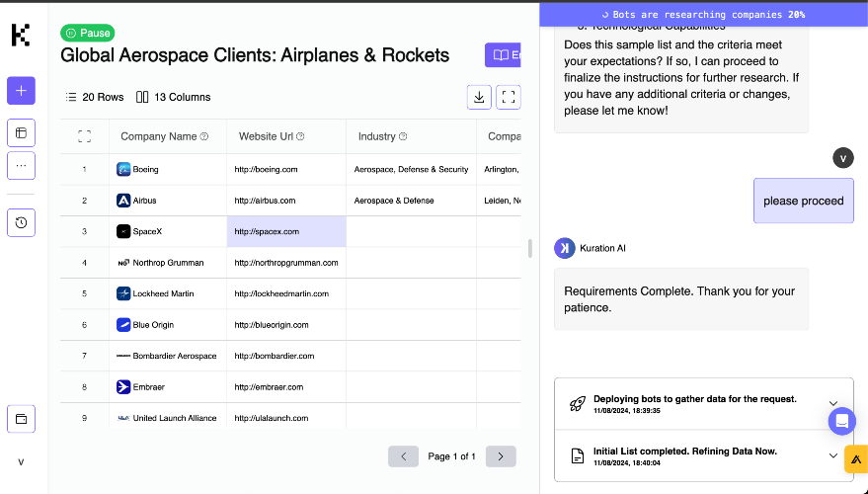Viewport: 868px width, 494px height.
Task: Click the Lockheed Martin company logo
Action: [x=123, y=293]
